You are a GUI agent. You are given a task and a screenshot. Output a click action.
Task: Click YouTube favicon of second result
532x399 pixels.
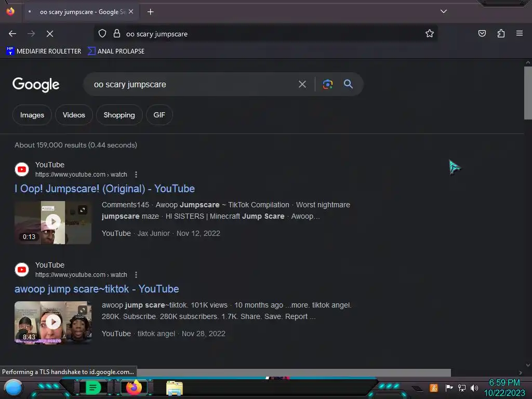point(22,270)
